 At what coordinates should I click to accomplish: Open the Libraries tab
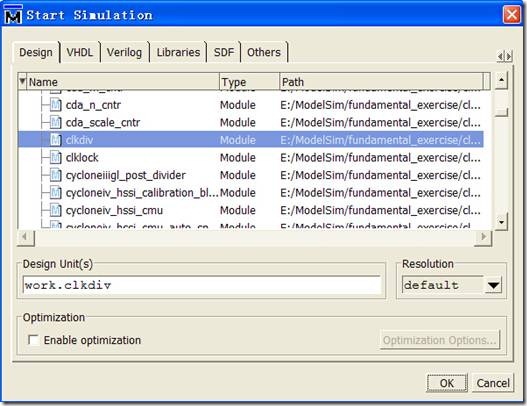point(178,52)
